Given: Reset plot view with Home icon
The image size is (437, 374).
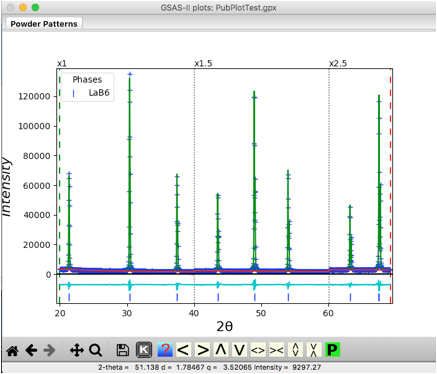Looking at the screenshot, I should coord(12,350).
